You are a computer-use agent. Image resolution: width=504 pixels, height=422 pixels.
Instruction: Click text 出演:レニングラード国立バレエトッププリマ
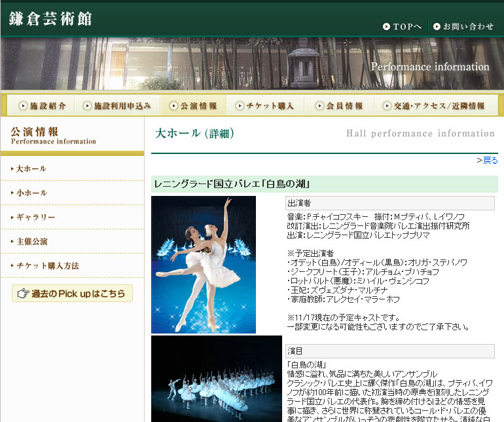pyautogui.click(x=359, y=235)
